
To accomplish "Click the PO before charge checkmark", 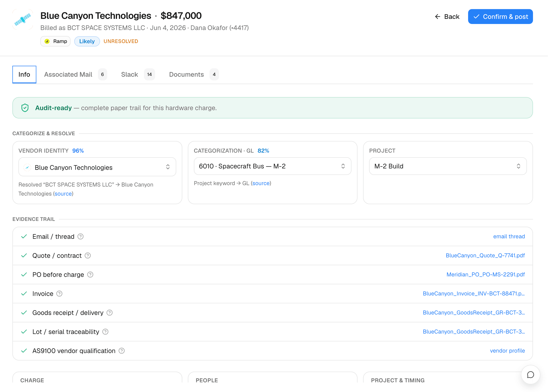I will [24, 275].
